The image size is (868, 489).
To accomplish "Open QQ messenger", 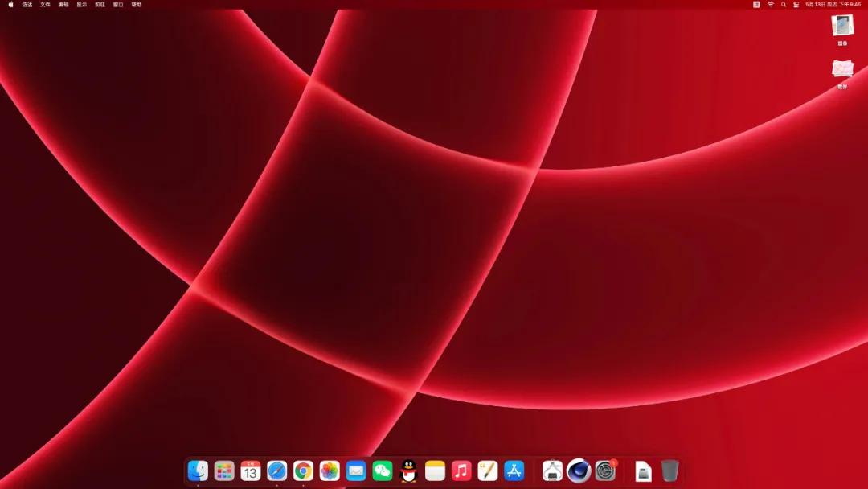I will [x=408, y=471].
